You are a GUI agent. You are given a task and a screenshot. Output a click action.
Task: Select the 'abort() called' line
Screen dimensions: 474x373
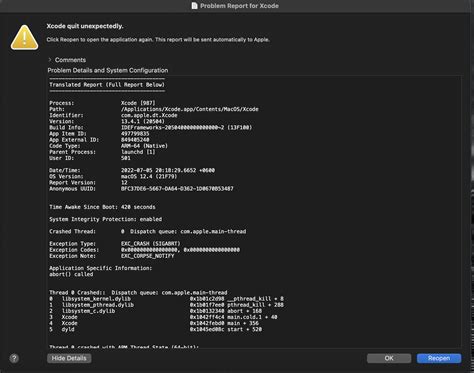pos(71,274)
